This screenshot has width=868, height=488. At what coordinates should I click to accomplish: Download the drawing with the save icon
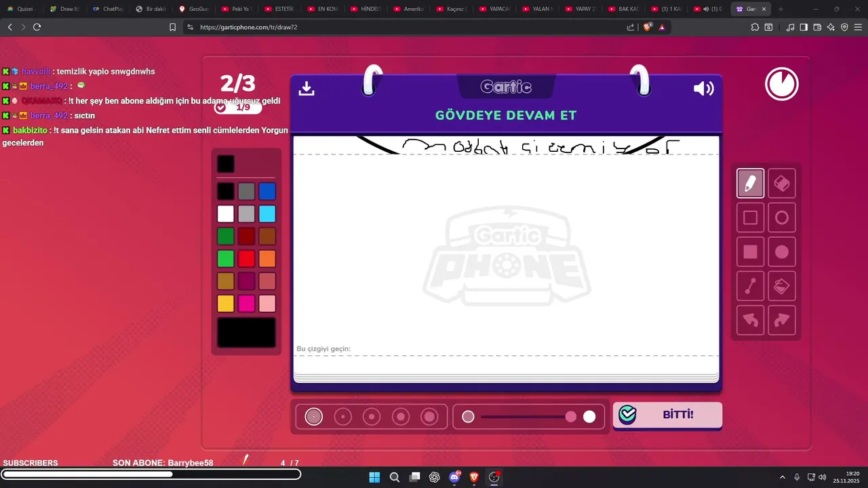[307, 88]
